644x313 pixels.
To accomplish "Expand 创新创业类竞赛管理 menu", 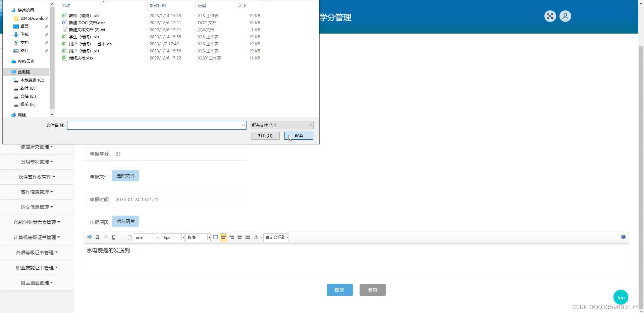I will pyautogui.click(x=37, y=222).
